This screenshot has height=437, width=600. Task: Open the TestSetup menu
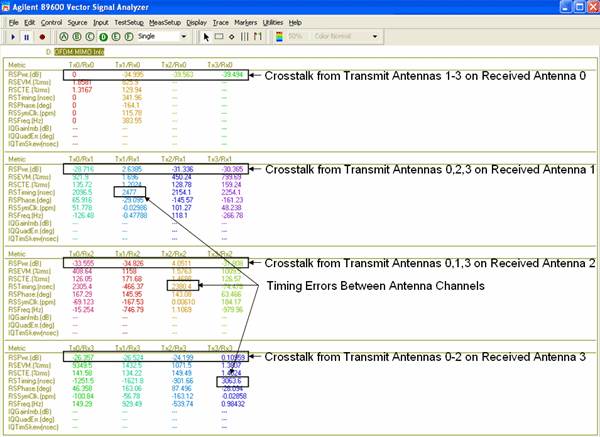[x=128, y=21]
